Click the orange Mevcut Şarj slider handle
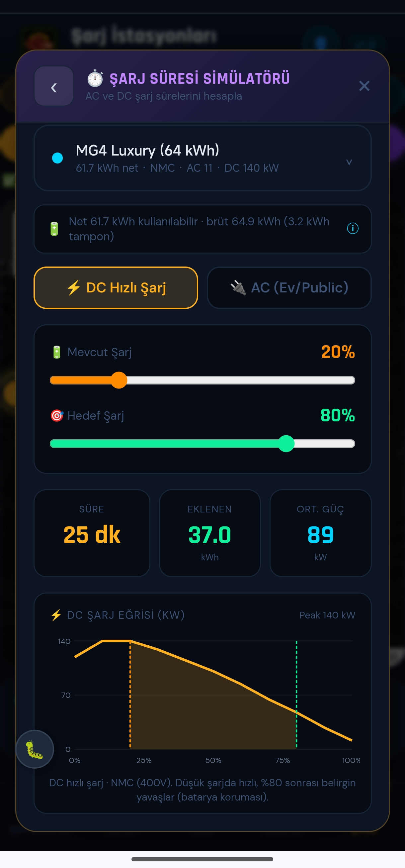 119,380
